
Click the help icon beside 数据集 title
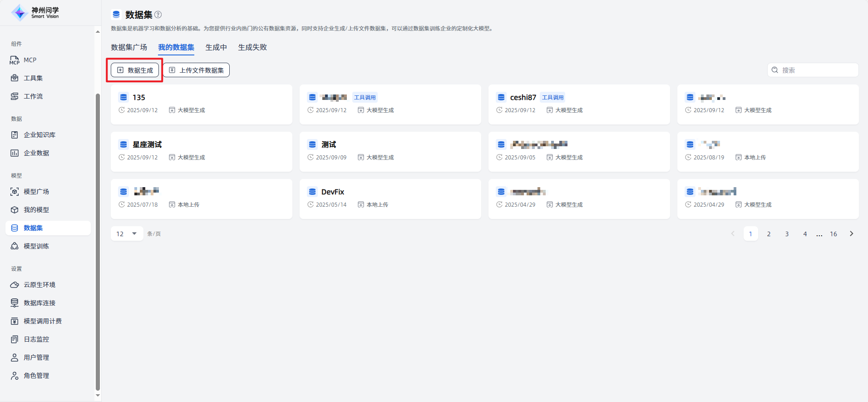pos(158,15)
